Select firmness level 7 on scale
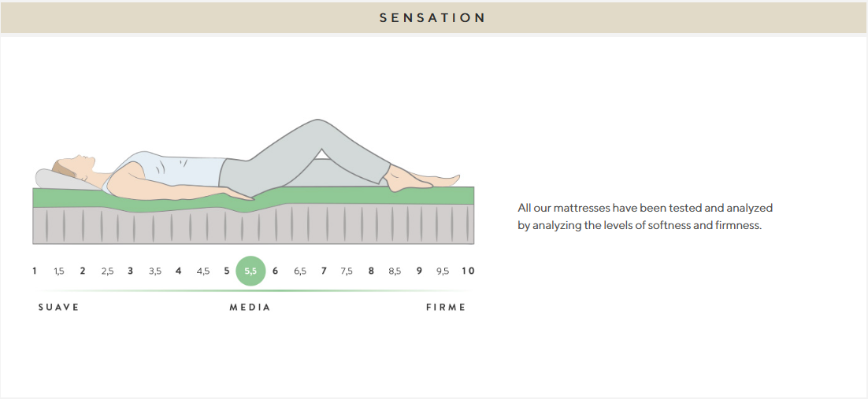Screen dimensions: 868x399 click(x=324, y=271)
